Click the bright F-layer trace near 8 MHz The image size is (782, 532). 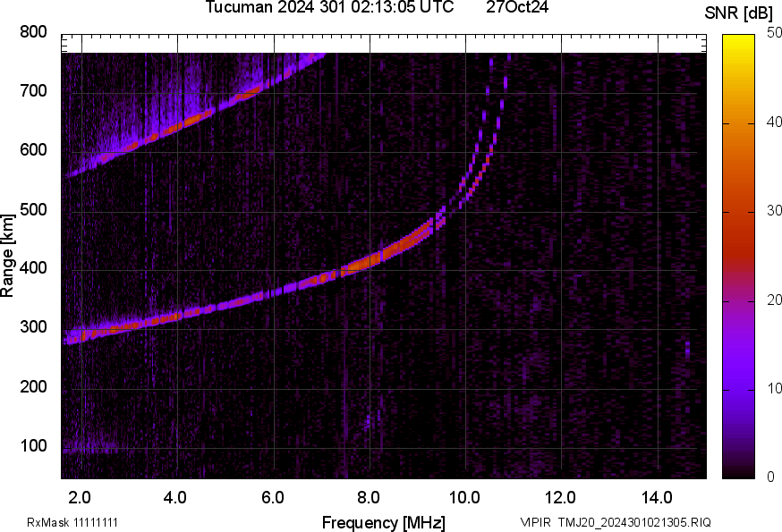click(x=370, y=261)
